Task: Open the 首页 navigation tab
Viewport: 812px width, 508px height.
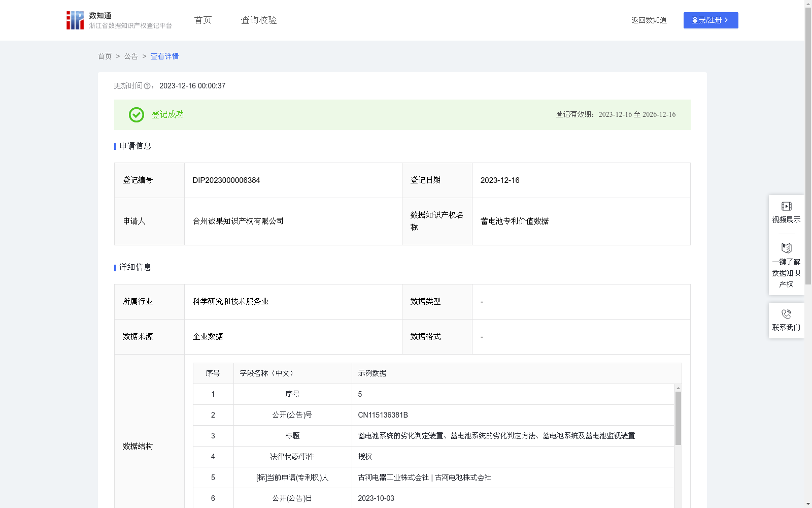Action: point(203,20)
